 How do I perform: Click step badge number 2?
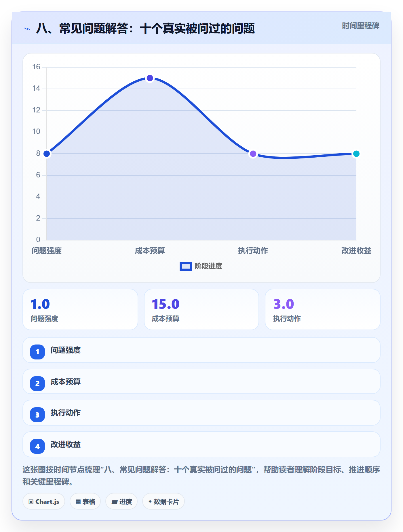pyautogui.click(x=37, y=383)
